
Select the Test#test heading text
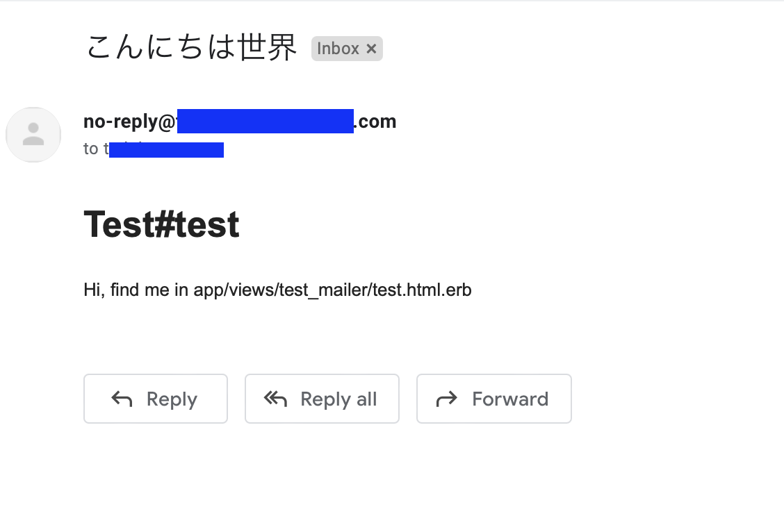161,224
